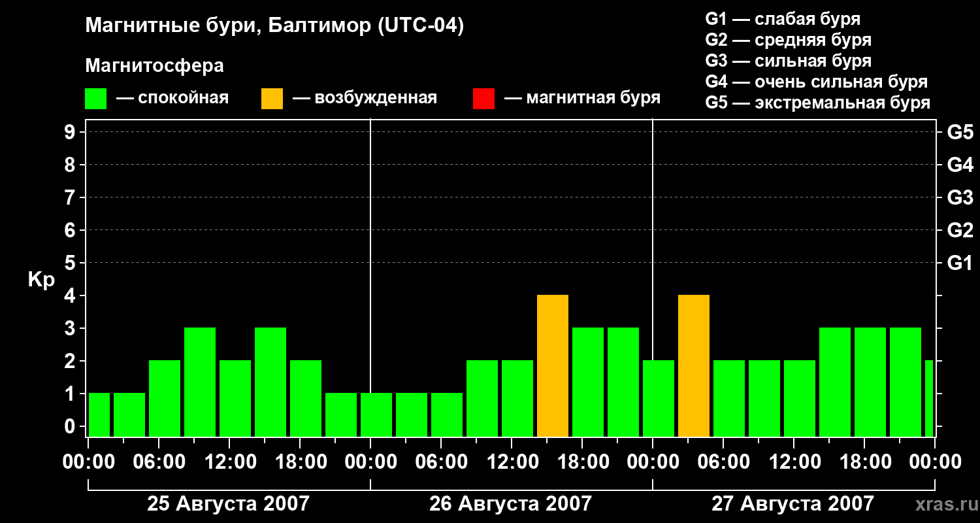The width and height of the screenshot is (980, 523).
Task: Click the right-axis G1 marker label
Action: coord(960,263)
